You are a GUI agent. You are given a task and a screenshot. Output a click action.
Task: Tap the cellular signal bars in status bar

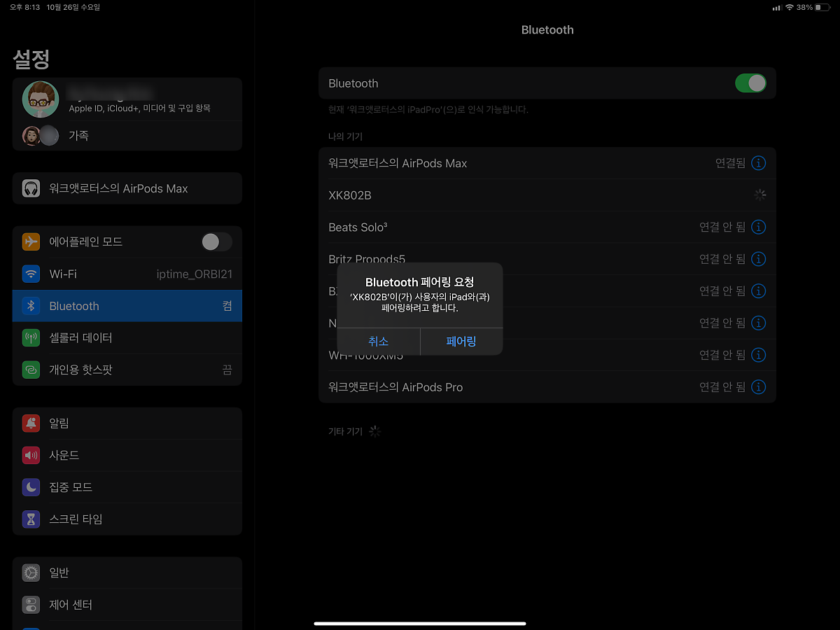(x=776, y=8)
